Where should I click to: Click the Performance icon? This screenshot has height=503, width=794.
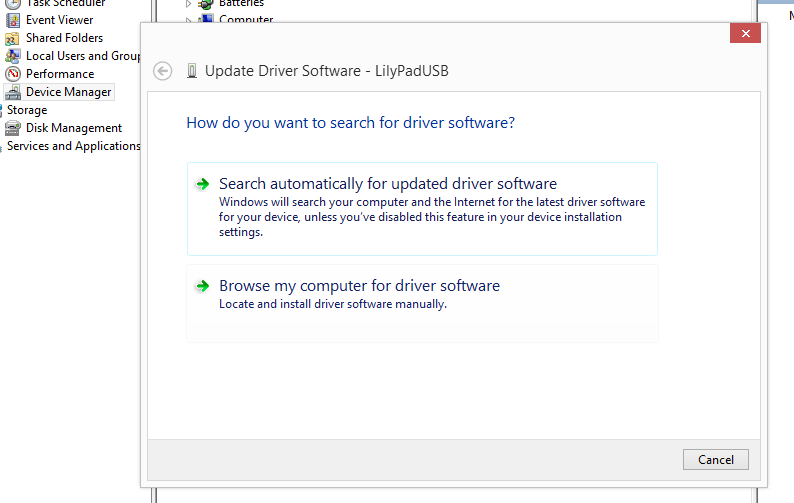point(13,74)
